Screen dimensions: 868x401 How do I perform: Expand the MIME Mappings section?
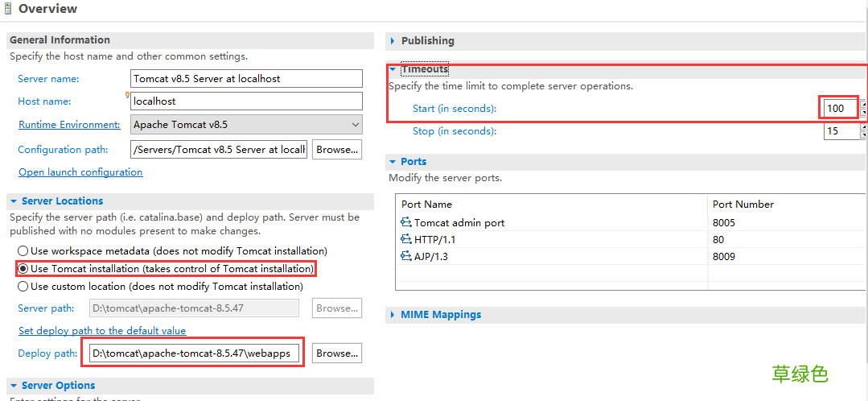pyautogui.click(x=393, y=315)
